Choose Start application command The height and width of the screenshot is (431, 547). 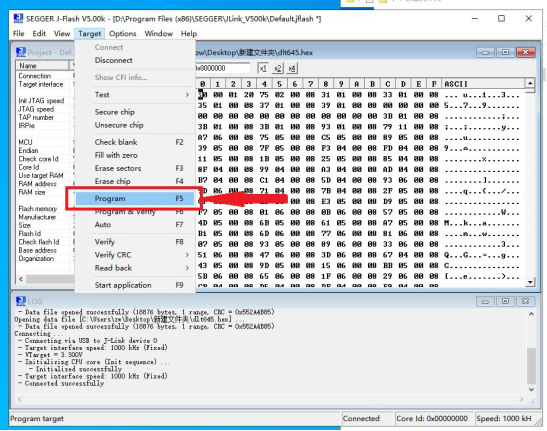click(135, 285)
